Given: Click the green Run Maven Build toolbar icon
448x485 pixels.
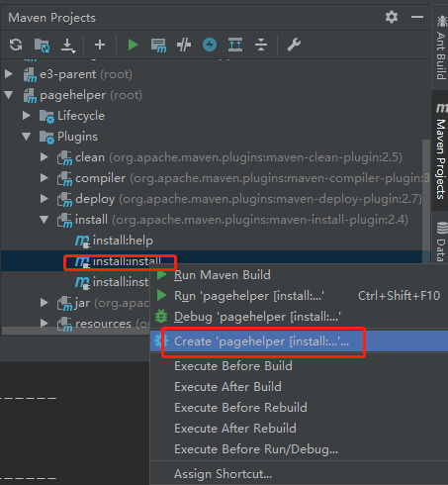Looking at the screenshot, I should pyautogui.click(x=133, y=45).
